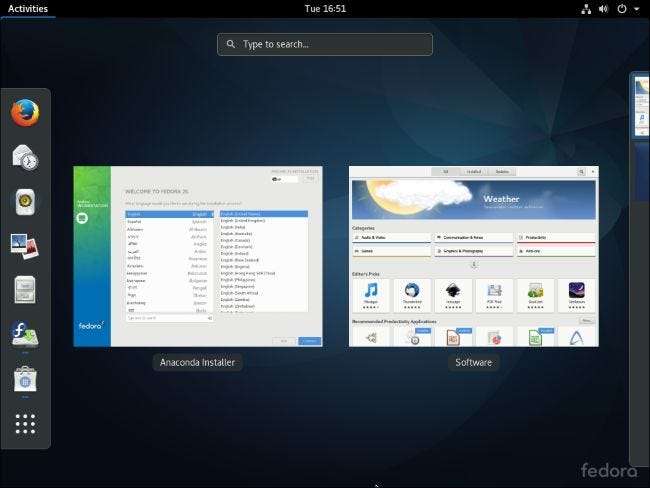This screenshot has width=650, height=488.
Task: Launch the Shotwell photo manager icon
Action: tap(25, 245)
